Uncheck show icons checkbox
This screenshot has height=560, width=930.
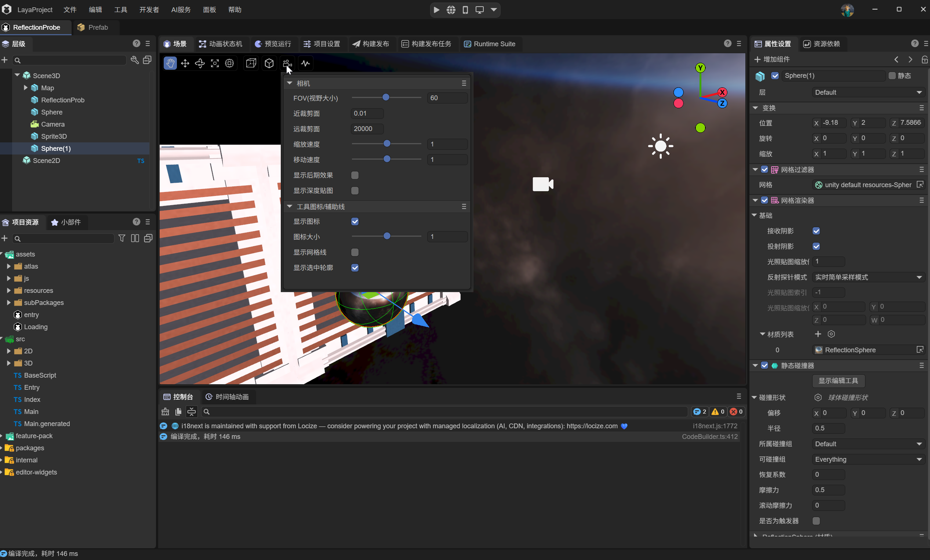355,222
